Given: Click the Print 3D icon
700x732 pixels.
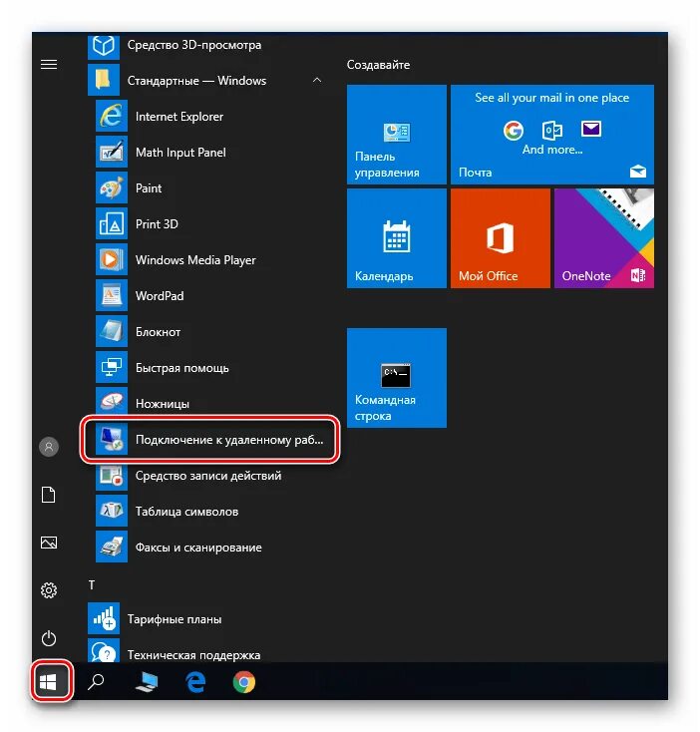Looking at the screenshot, I should click(x=112, y=224).
